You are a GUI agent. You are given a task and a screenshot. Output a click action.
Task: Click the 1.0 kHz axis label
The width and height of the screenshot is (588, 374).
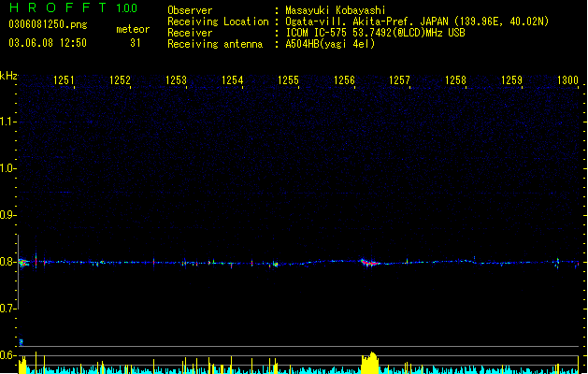(x=7, y=168)
